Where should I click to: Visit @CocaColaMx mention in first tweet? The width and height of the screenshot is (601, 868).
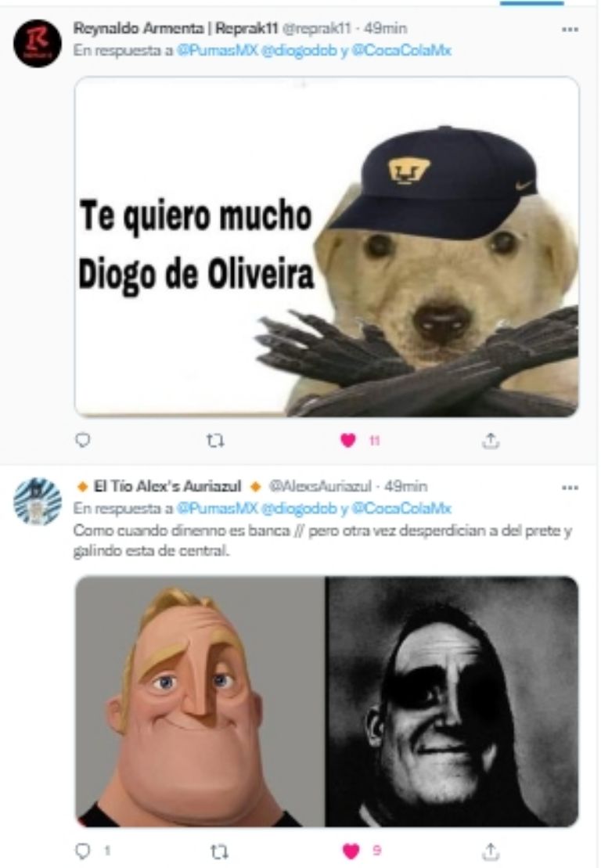click(401, 50)
